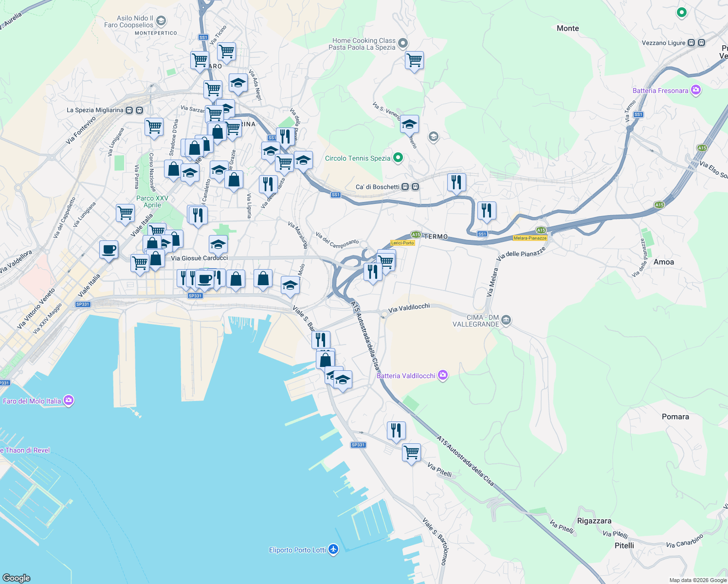Click the Faro del Molo Italia camera icon
This screenshot has width=728, height=584.
point(69,401)
